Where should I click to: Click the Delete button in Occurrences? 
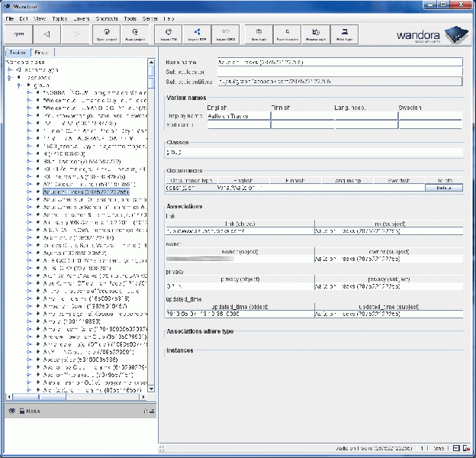click(444, 187)
